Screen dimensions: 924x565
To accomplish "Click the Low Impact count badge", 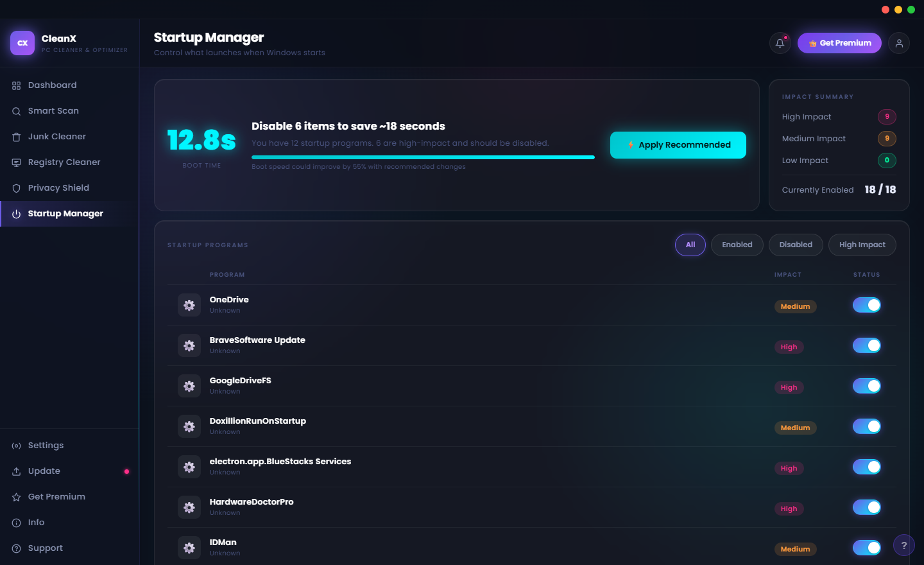I will pyautogui.click(x=887, y=161).
